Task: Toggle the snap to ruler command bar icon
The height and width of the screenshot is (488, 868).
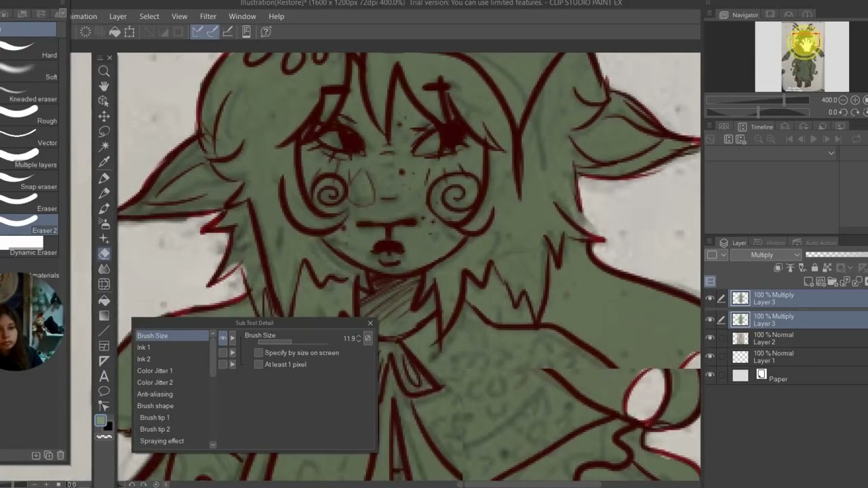Action: (197, 31)
